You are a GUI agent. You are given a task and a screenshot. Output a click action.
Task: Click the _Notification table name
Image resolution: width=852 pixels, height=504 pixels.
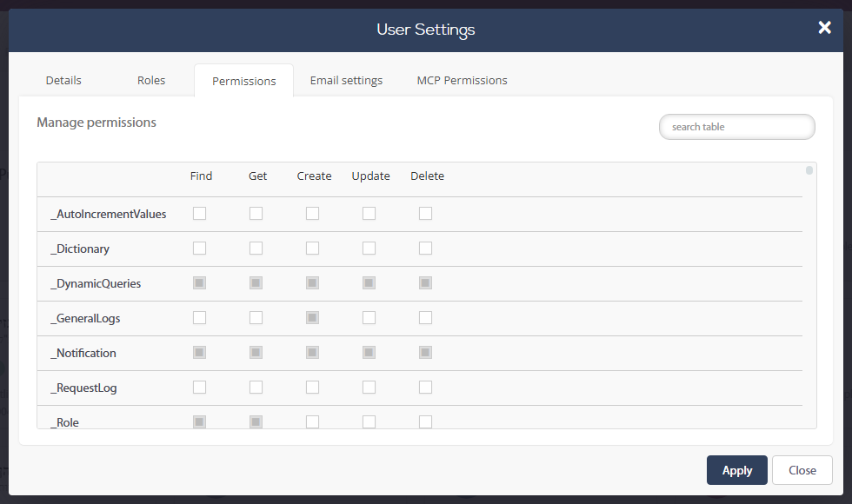coord(83,353)
